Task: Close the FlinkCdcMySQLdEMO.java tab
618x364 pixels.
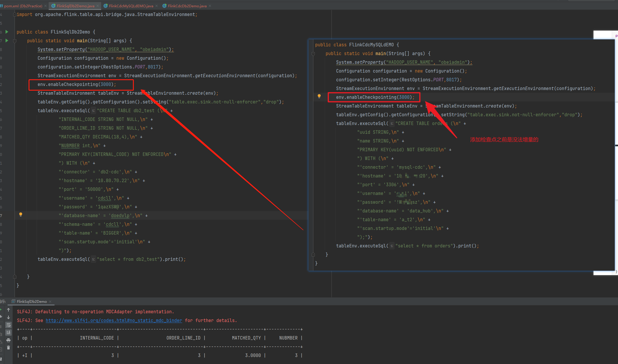Action: 157,6
